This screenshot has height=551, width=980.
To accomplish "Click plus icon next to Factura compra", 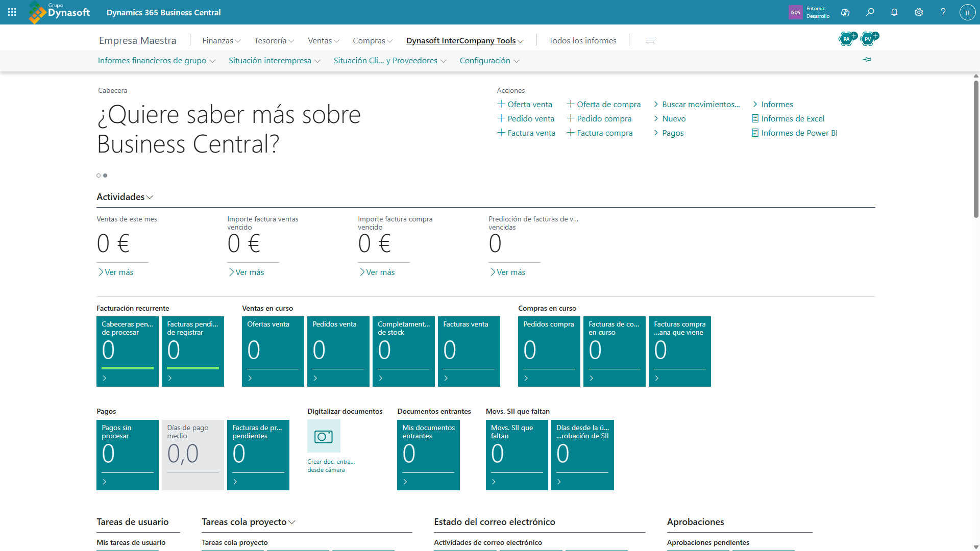I will coord(571,133).
